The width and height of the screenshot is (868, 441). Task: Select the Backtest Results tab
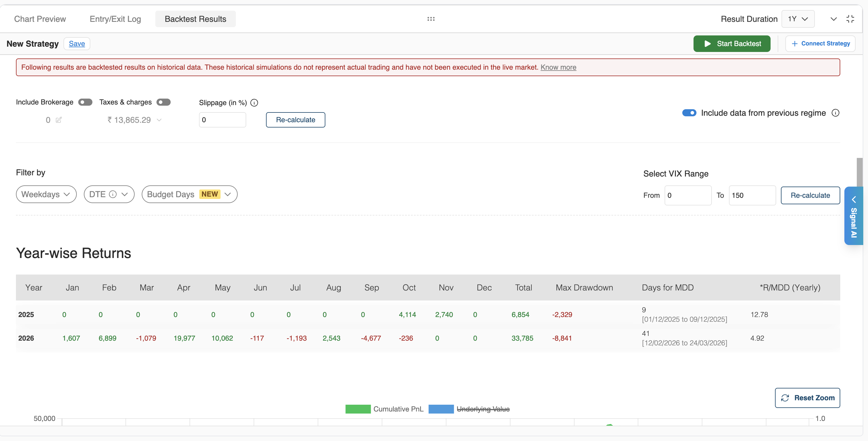click(195, 19)
